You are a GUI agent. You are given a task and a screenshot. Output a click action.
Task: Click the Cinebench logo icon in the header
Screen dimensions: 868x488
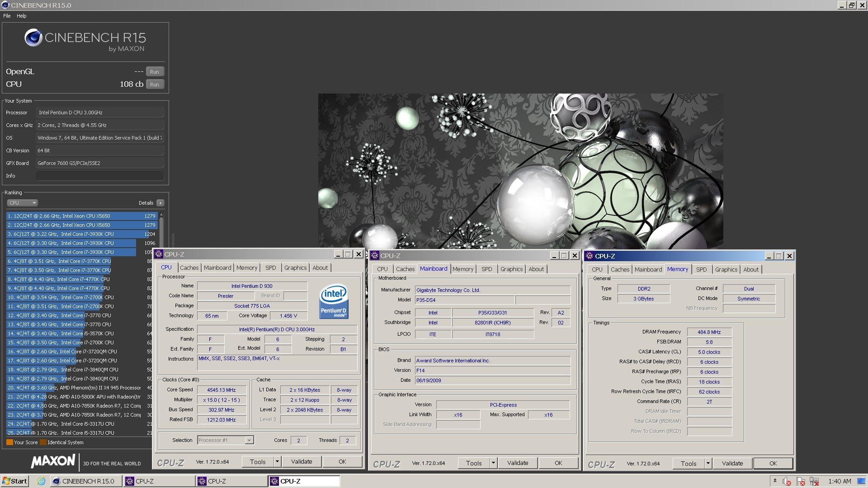(x=33, y=38)
